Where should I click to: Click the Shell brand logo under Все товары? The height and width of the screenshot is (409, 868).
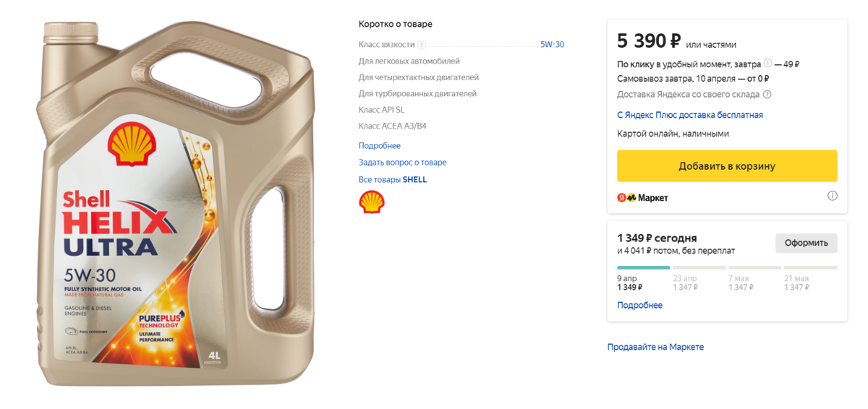pos(372,202)
